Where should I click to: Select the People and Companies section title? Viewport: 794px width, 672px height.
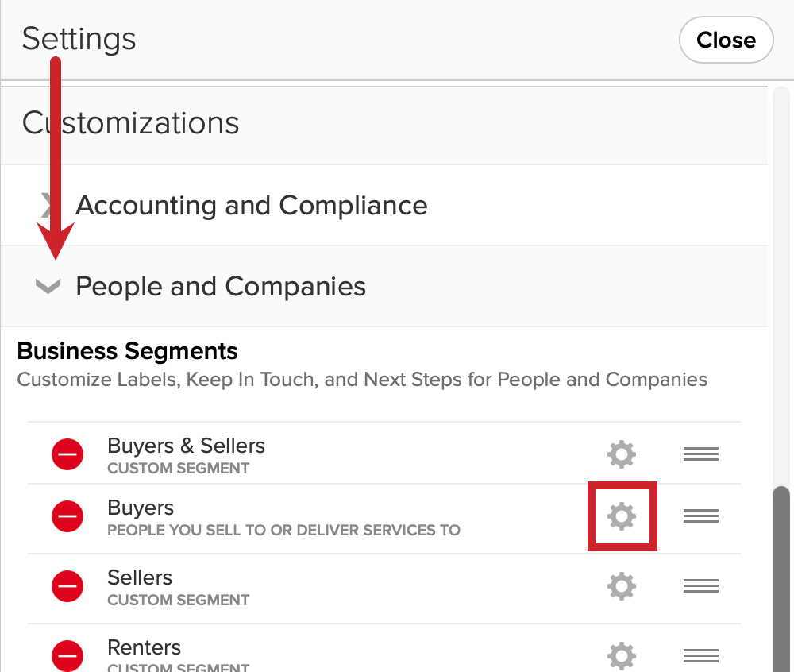click(x=221, y=287)
